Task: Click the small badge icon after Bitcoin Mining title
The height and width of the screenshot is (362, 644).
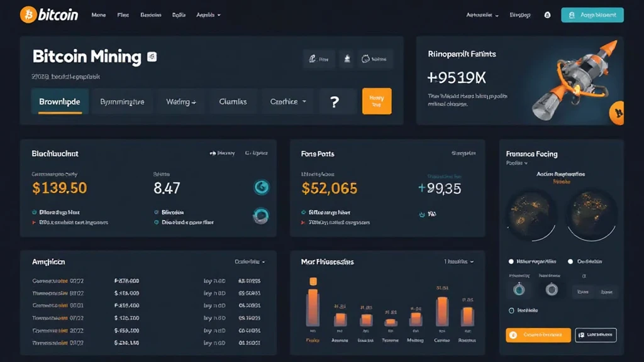Action: 152,57
